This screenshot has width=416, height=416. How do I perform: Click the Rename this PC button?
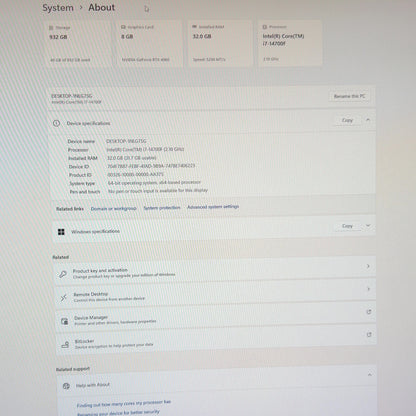(349, 96)
